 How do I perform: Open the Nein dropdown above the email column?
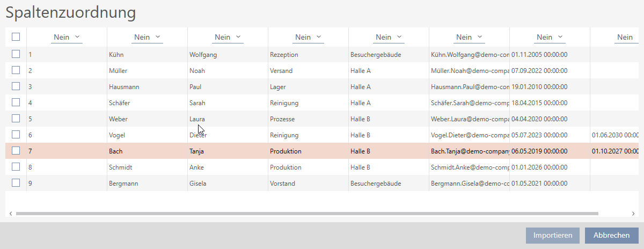pos(469,37)
